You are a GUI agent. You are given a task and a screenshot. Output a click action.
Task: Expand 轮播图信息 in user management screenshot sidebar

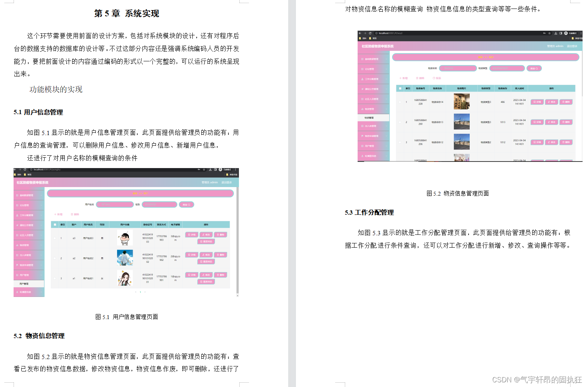29,292
